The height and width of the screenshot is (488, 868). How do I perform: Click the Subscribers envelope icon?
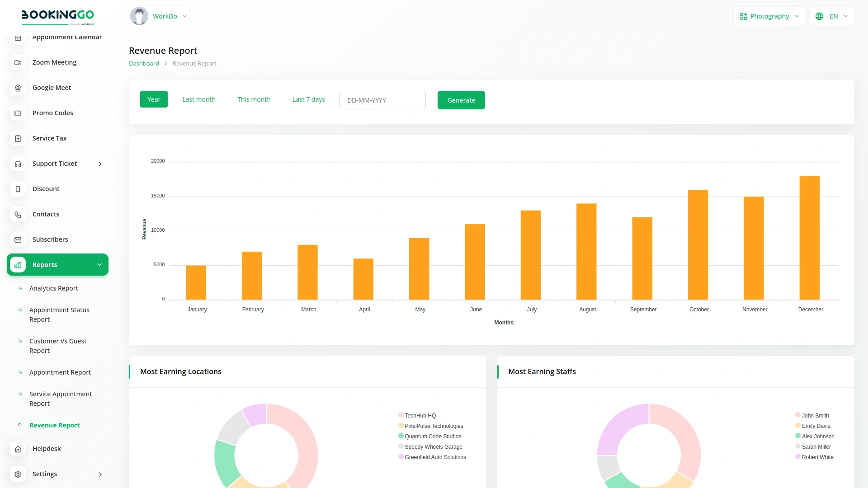(18, 239)
